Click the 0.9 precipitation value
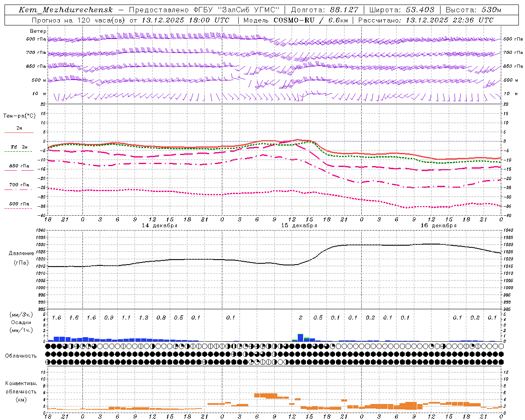This screenshot has height=420, width=525. pos(109,318)
